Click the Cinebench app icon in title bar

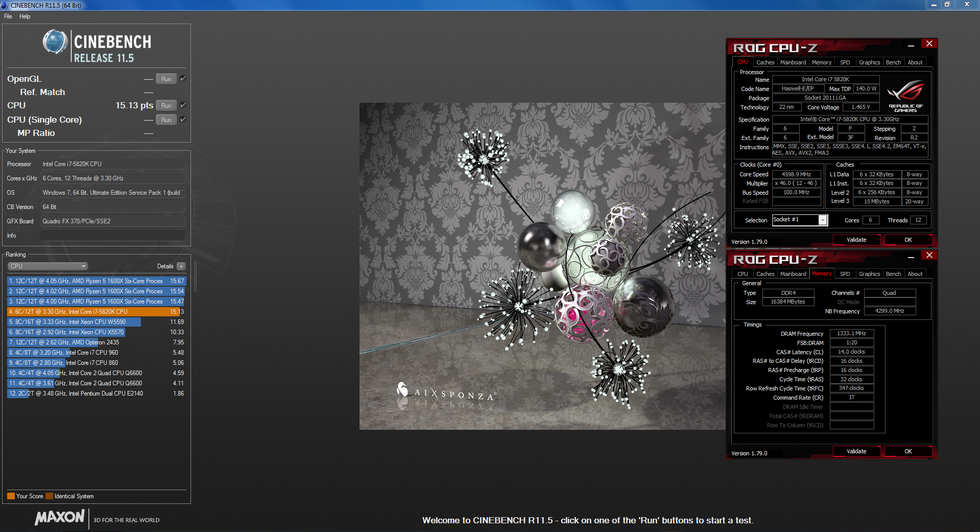pos(4,5)
